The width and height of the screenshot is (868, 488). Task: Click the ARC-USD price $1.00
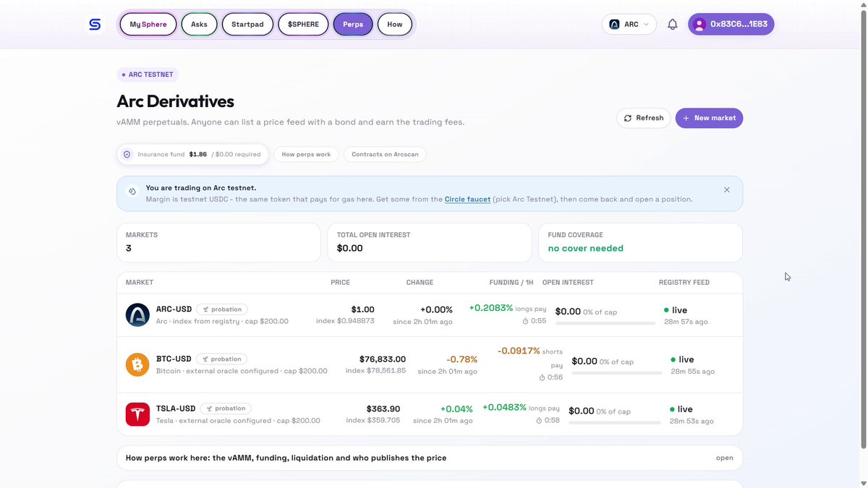click(x=363, y=309)
